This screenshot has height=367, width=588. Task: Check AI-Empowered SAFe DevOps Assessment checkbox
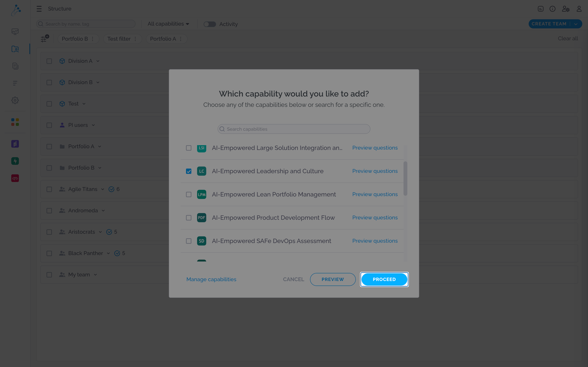click(x=189, y=241)
